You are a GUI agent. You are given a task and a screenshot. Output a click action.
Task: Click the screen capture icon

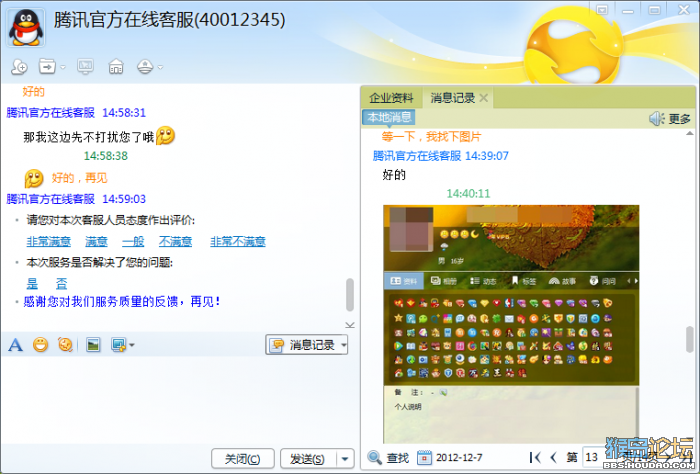[119, 345]
